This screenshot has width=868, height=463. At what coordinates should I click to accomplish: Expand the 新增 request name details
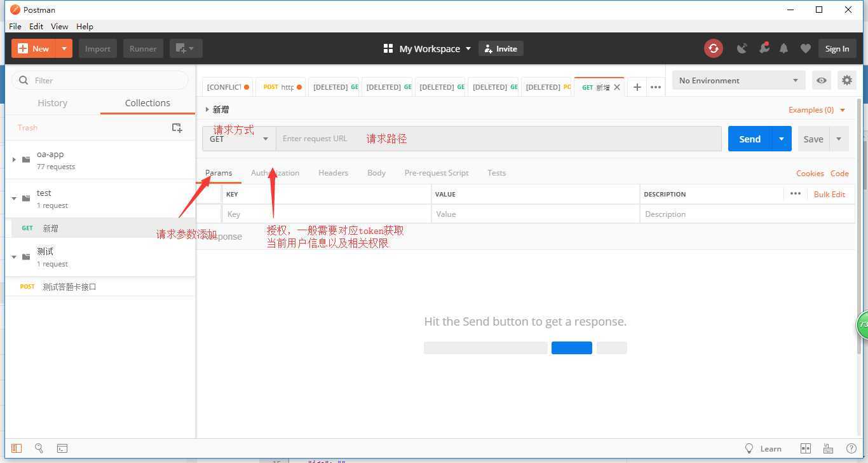click(x=207, y=109)
